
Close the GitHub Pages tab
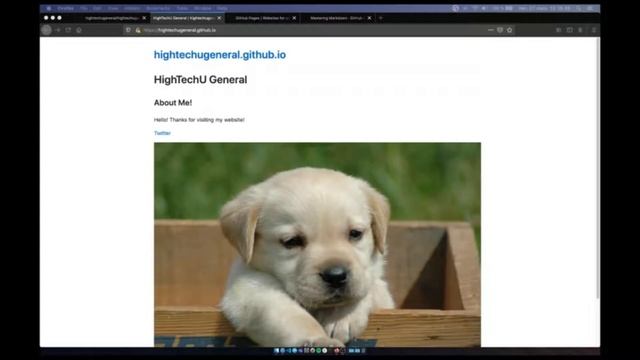(294, 18)
